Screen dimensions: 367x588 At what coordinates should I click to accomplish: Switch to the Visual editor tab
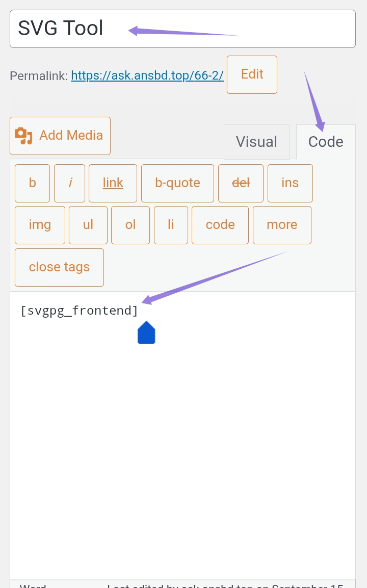(256, 142)
